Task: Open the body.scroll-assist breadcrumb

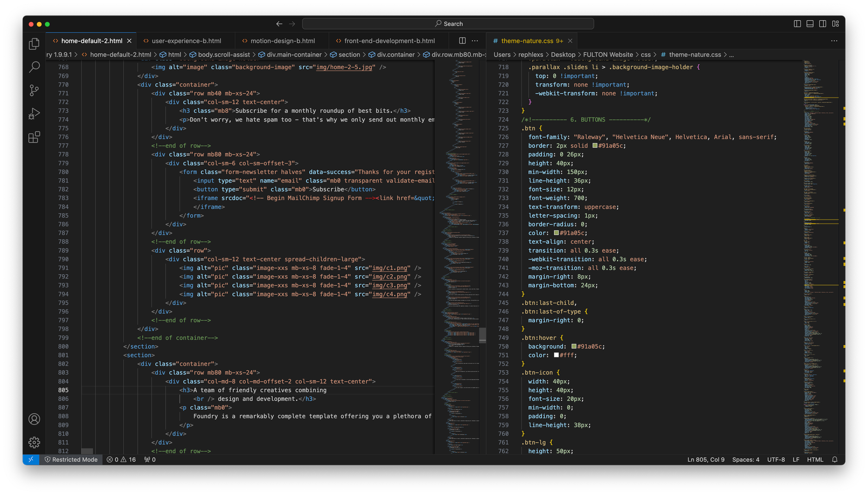Action: 220,54
